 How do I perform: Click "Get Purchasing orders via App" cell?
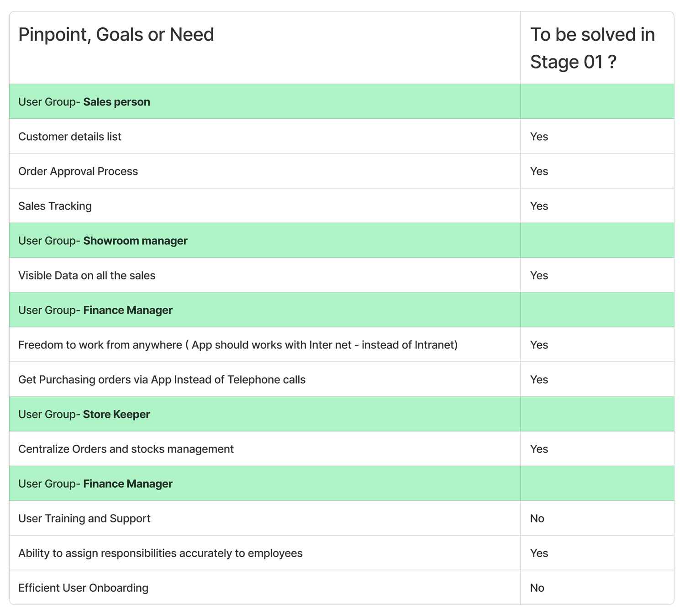click(162, 379)
